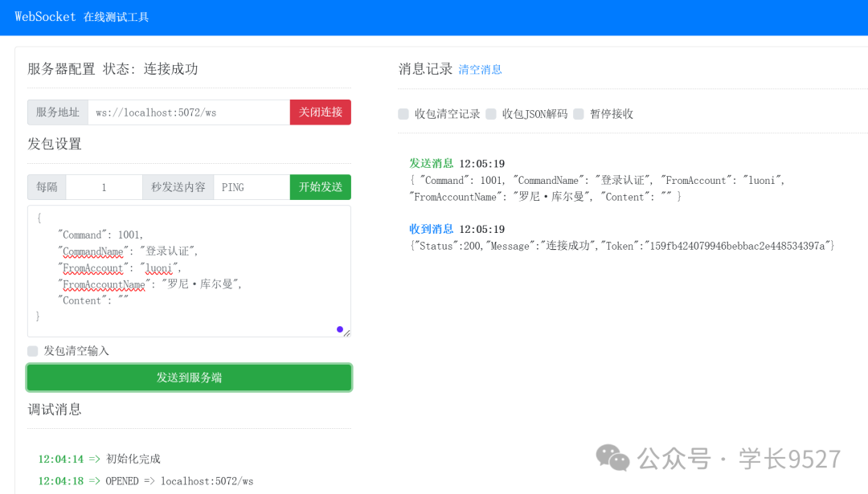Viewport: 868px width, 494px height.
Task: Clear the log via the 清空消息 link
Action: (480, 70)
